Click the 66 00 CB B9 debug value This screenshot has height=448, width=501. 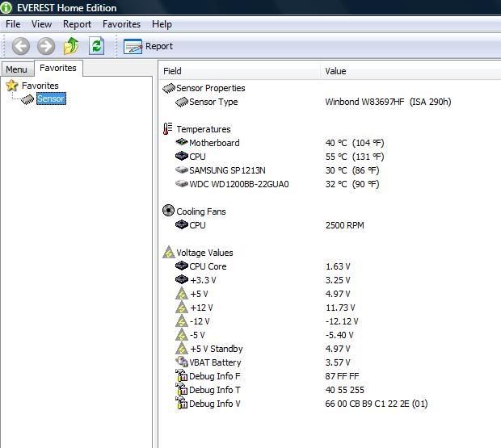(376, 404)
